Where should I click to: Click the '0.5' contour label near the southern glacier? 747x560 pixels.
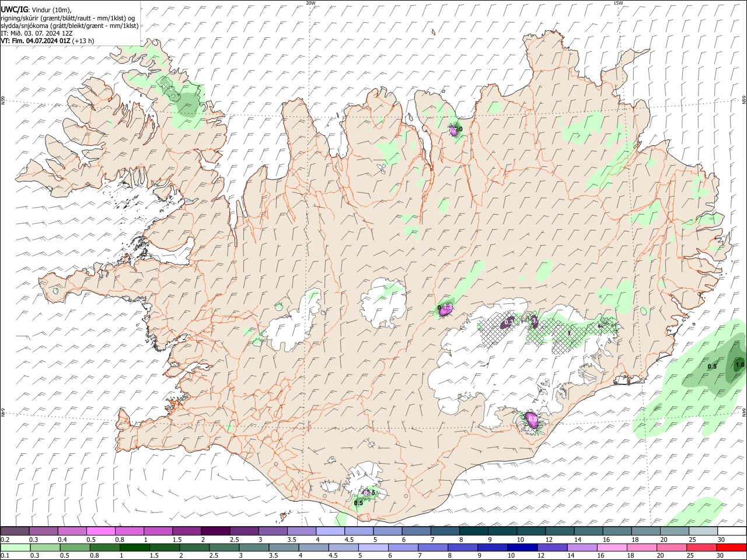(x=358, y=502)
